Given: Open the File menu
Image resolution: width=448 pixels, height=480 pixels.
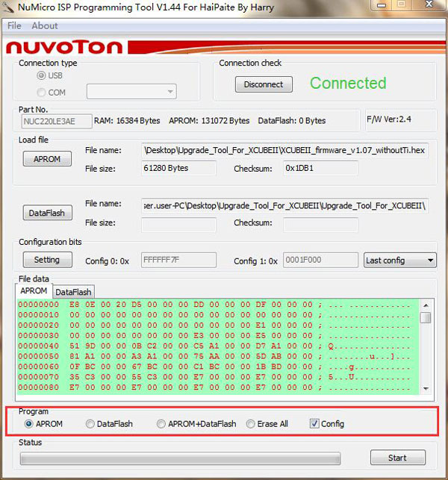Looking at the screenshot, I should (x=14, y=25).
